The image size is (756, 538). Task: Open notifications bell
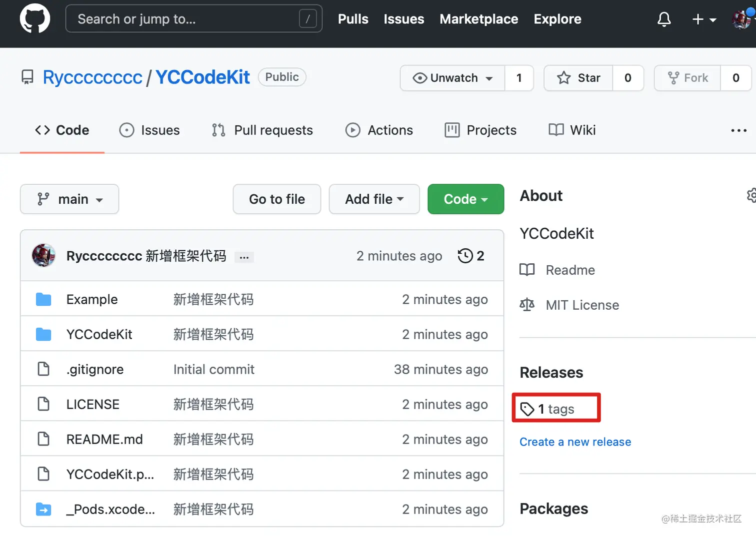tap(664, 19)
